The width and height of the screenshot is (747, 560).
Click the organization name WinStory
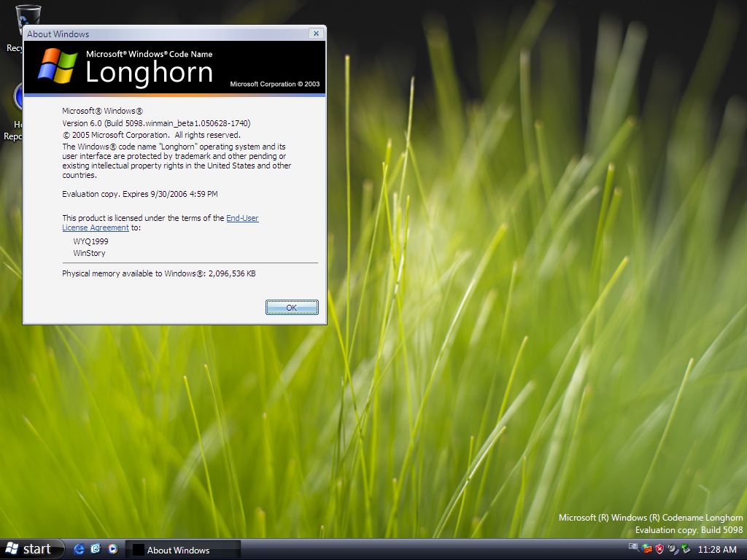click(89, 253)
